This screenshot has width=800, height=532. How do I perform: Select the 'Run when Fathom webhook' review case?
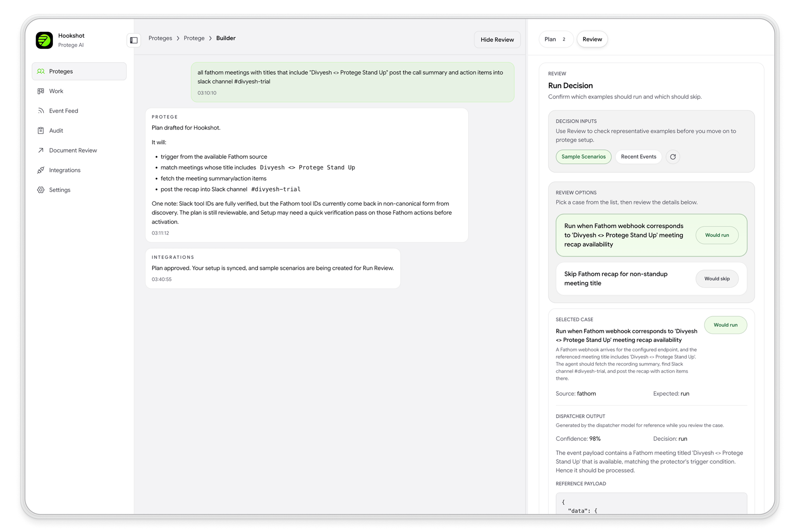coord(651,235)
